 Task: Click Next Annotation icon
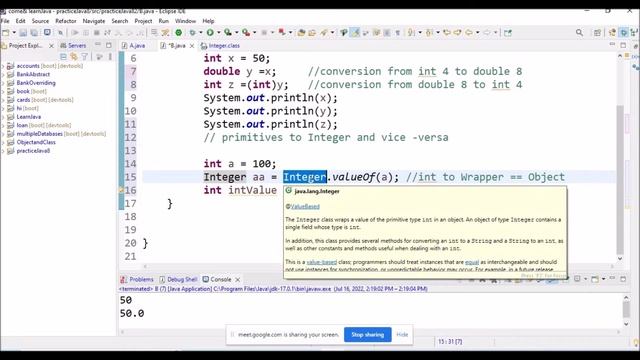coord(411,33)
